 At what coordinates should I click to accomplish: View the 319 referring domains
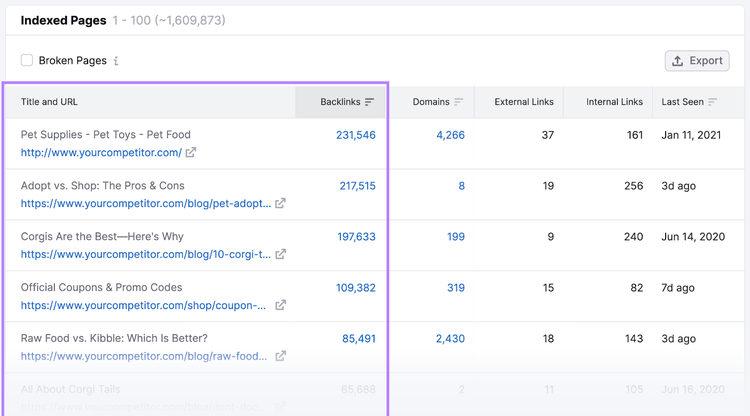(456, 288)
